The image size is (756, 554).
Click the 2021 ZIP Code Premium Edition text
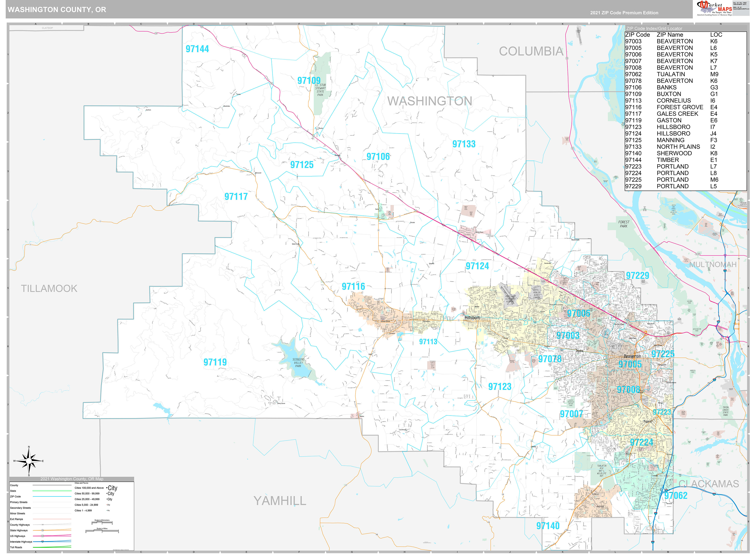click(624, 13)
